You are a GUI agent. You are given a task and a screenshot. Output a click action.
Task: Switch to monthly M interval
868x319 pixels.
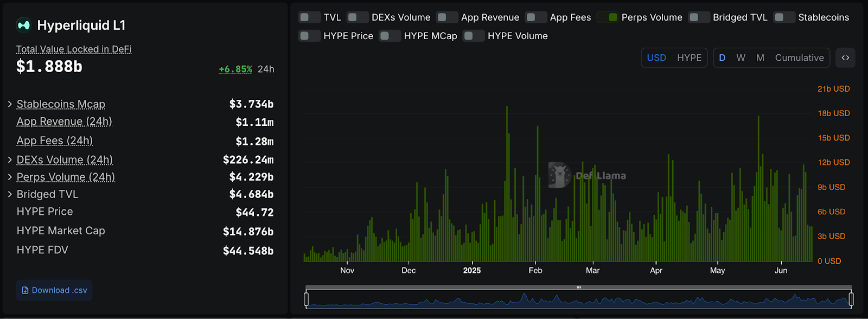[x=760, y=58]
